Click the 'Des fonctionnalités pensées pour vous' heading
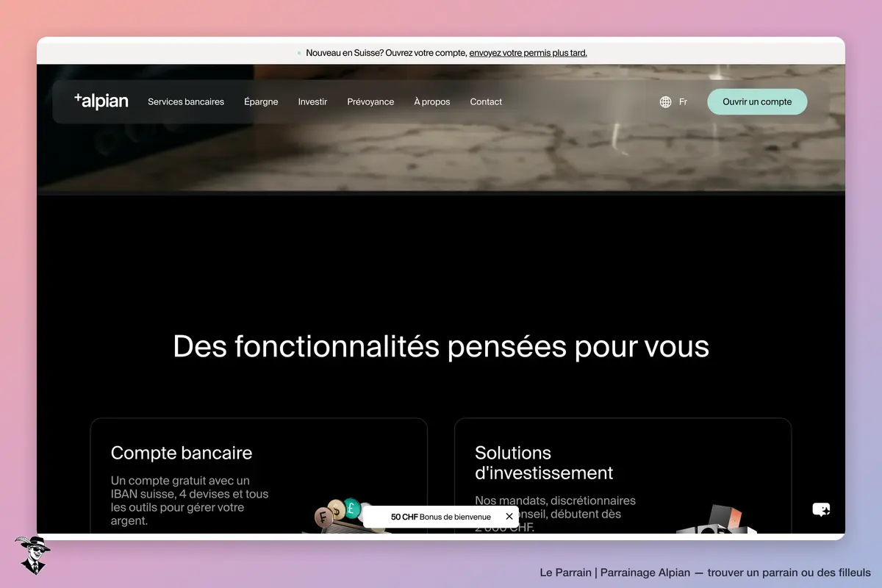The width and height of the screenshot is (882, 588). tap(441, 346)
